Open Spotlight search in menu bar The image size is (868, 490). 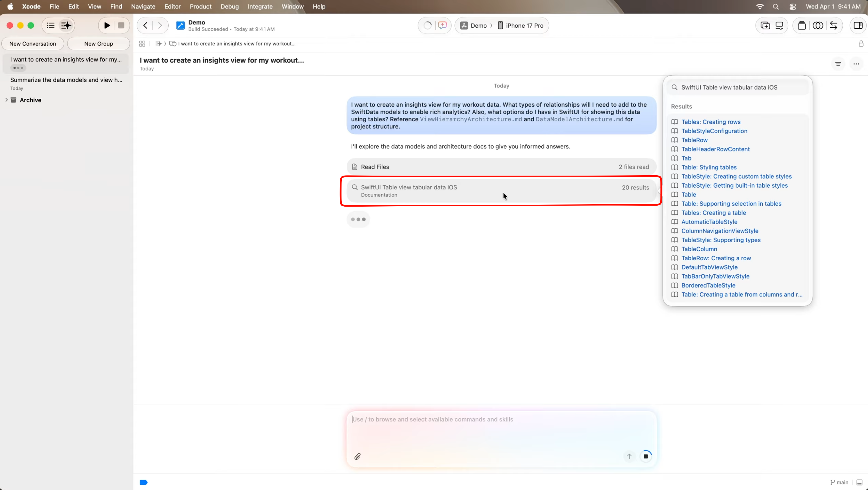pos(776,6)
